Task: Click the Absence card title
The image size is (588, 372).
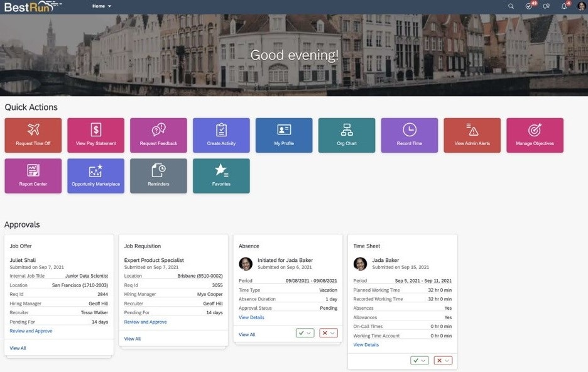Action: [x=249, y=246]
